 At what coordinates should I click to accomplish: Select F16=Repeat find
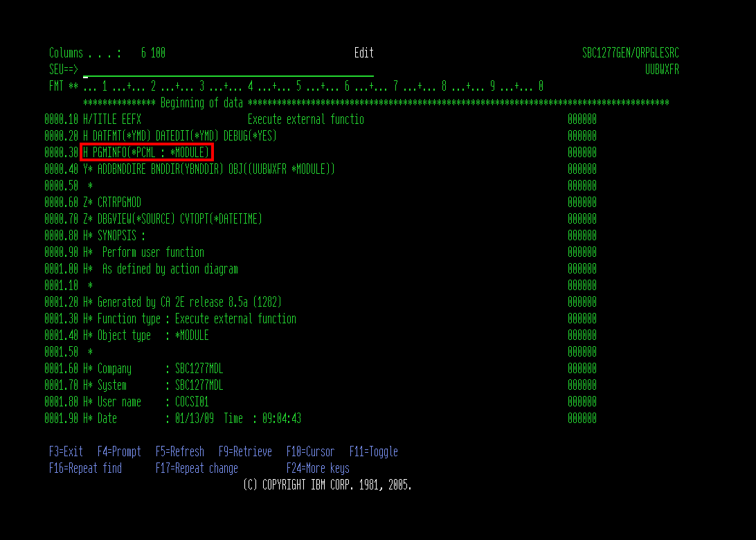85,469
